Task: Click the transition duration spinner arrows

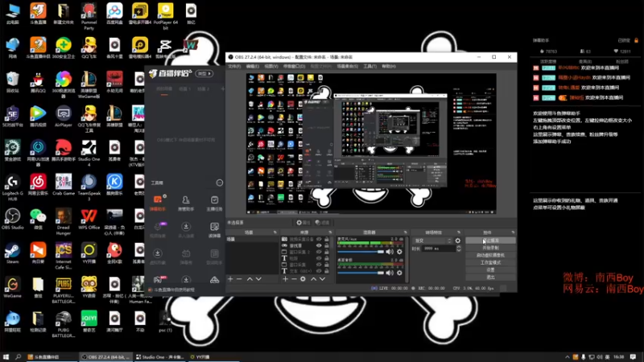Action: [458, 249]
